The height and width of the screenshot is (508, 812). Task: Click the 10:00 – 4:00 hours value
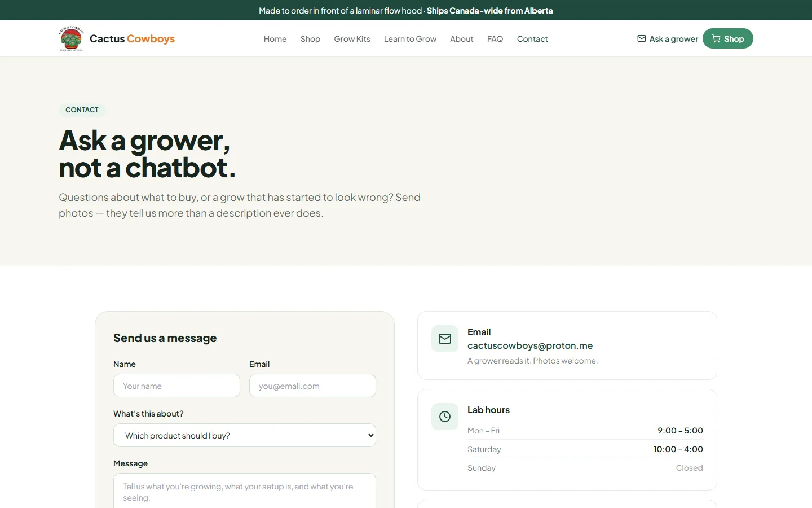[x=678, y=449]
